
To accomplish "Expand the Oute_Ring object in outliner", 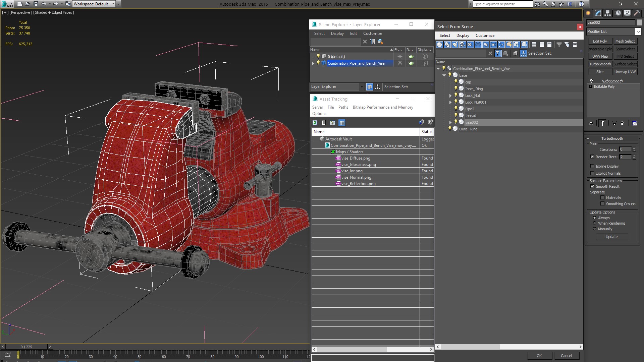I will pyautogui.click(x=445, y=129).
